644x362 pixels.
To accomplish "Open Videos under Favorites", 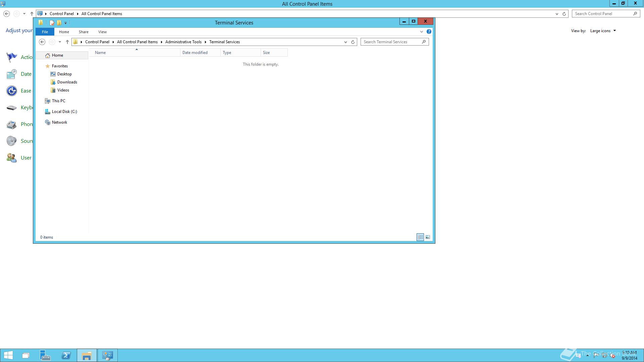I will [x=63, y=90].
